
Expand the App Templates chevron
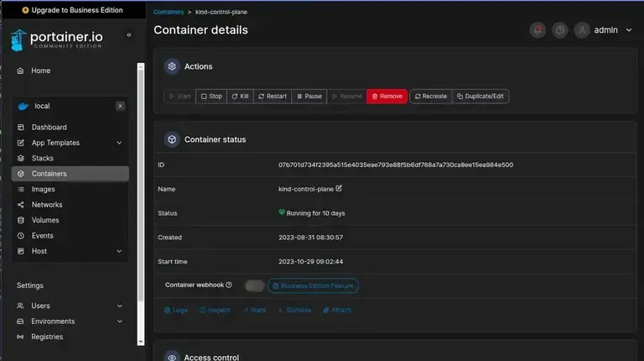coord(119,143)
